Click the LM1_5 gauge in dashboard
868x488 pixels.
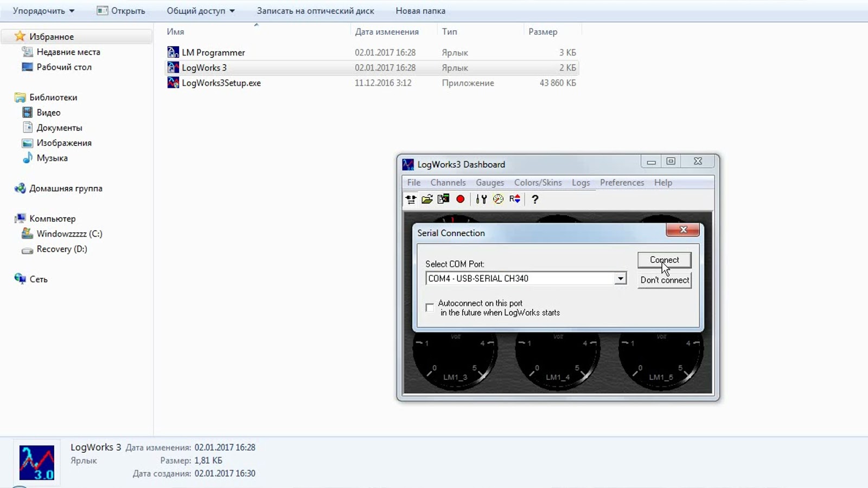click(x=661, y=361)
